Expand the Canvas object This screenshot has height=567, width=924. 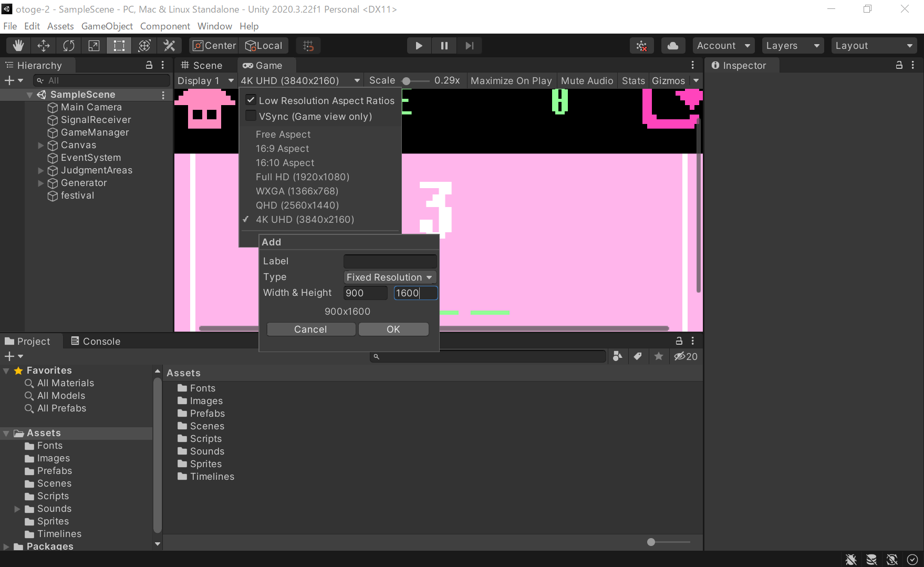[x=41, y=145]
